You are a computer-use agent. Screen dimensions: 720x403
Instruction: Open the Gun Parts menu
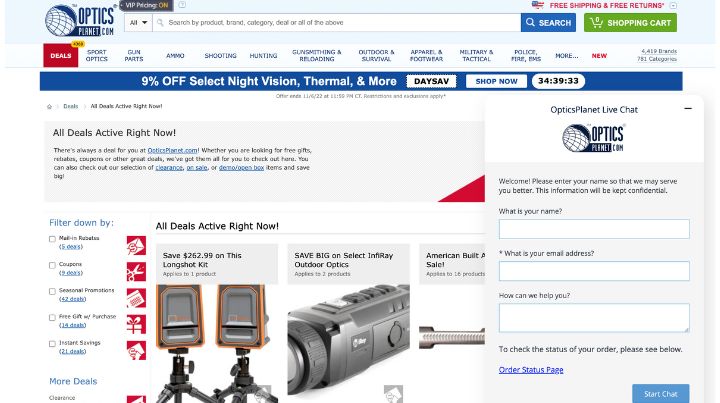coord(134,56)
